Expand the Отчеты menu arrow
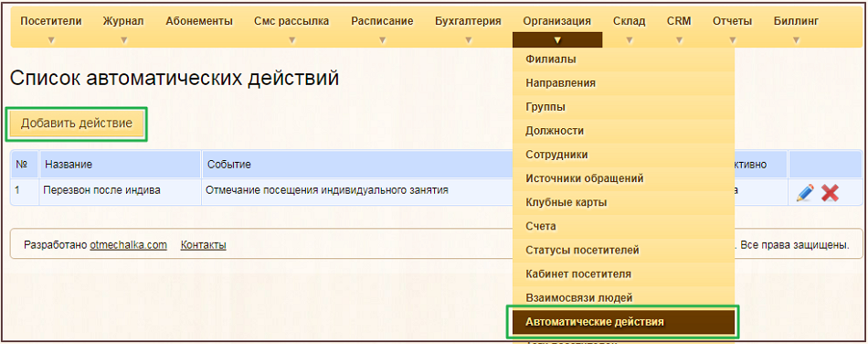 click(733, 40)
